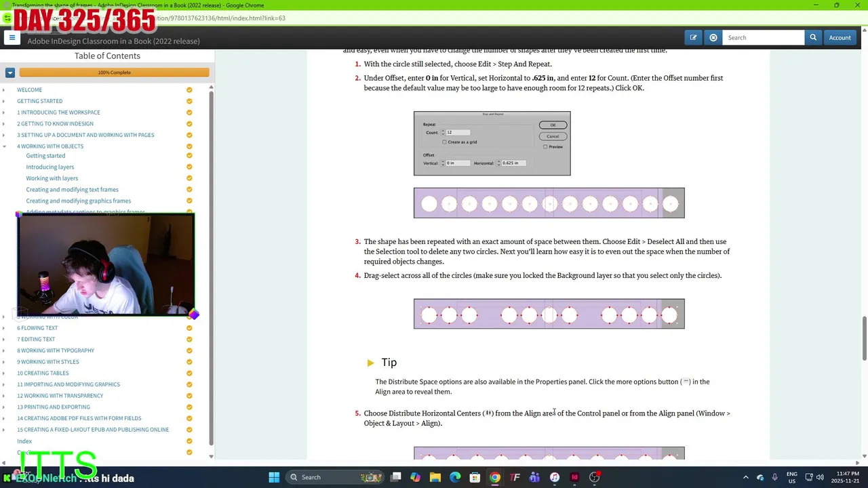Show hidden system tray icons
The image size is (868, 488).
coord(746,477)
